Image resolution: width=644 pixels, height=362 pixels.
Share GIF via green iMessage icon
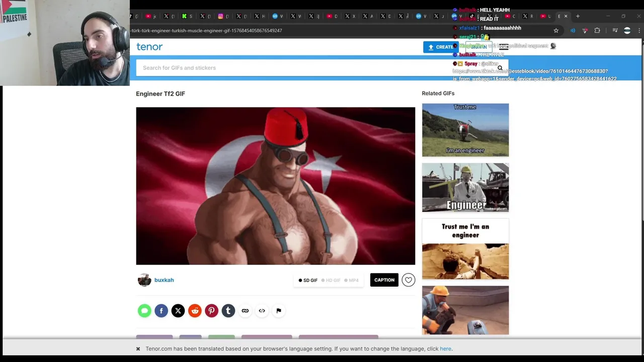tap(144, 311)
